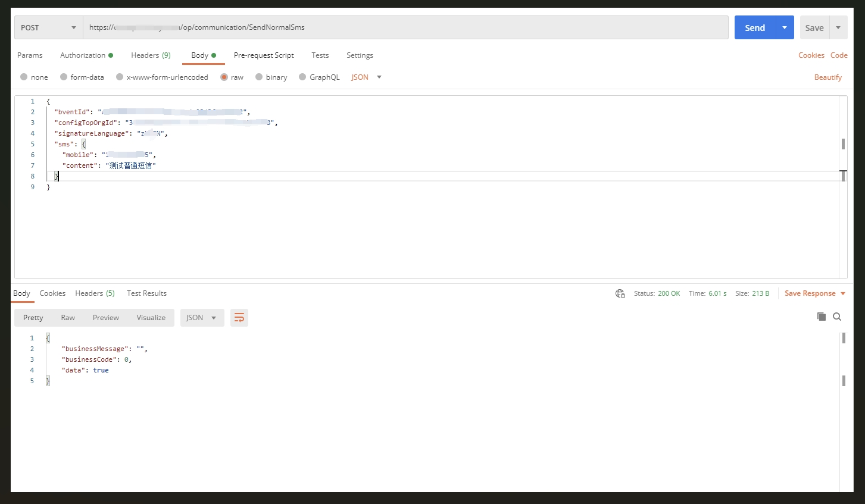Choose the form-data body option

click(64, 77)
